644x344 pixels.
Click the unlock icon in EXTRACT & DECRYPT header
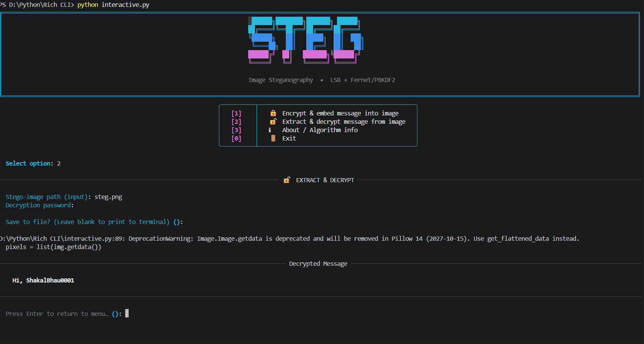(x=287, y=180)
